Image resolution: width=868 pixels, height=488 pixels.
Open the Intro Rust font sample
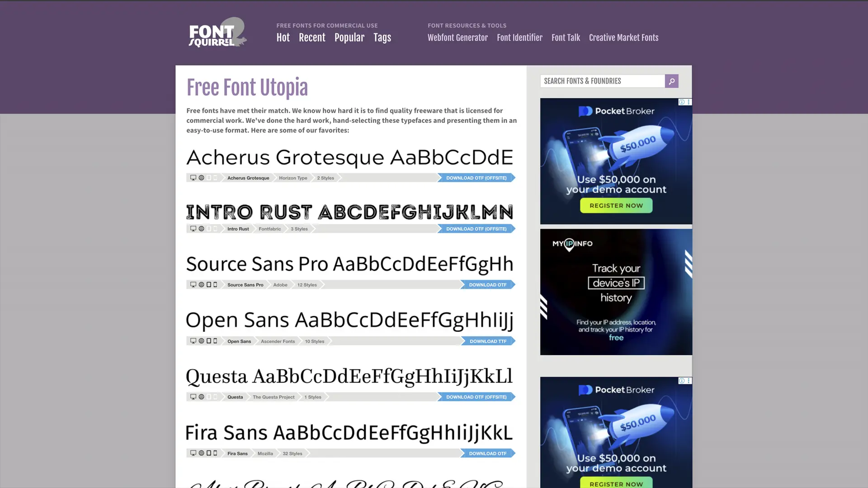pos(350,212)
